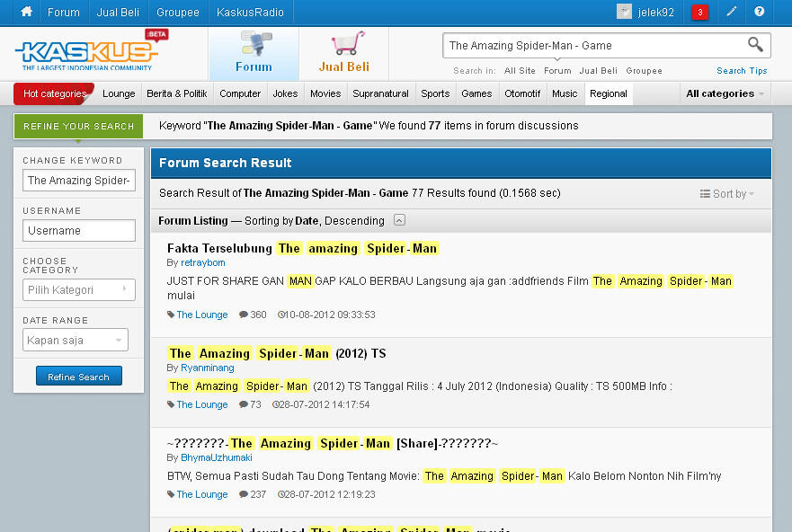The width and height of the screenshot is (792, 532).
Task: Open the Computer category
Action: point(240,93)
